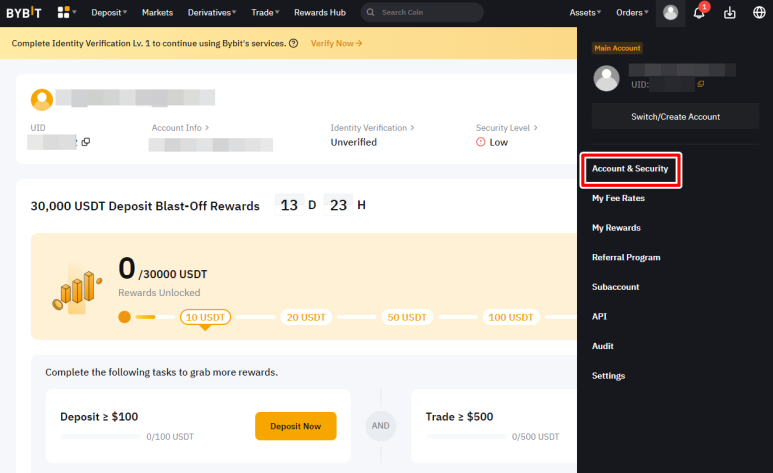The image size is (773, 473).
Task: Open the API menu item
Action: tap(599, 317)
